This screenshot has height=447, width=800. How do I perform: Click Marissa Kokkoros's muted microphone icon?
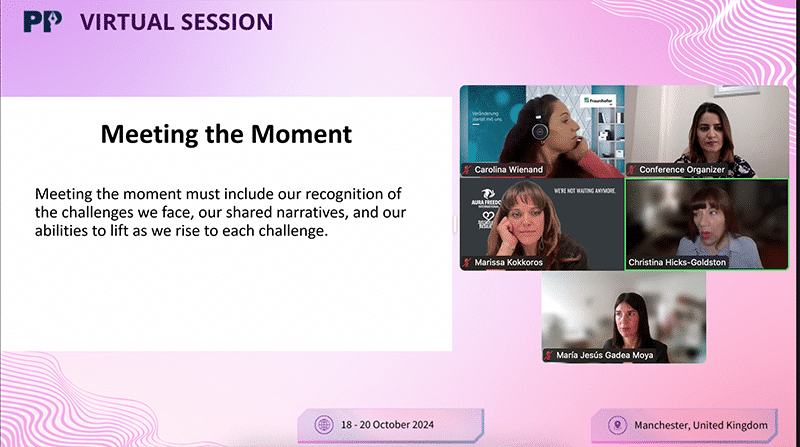pyautogui.click(x=467, y=262)
